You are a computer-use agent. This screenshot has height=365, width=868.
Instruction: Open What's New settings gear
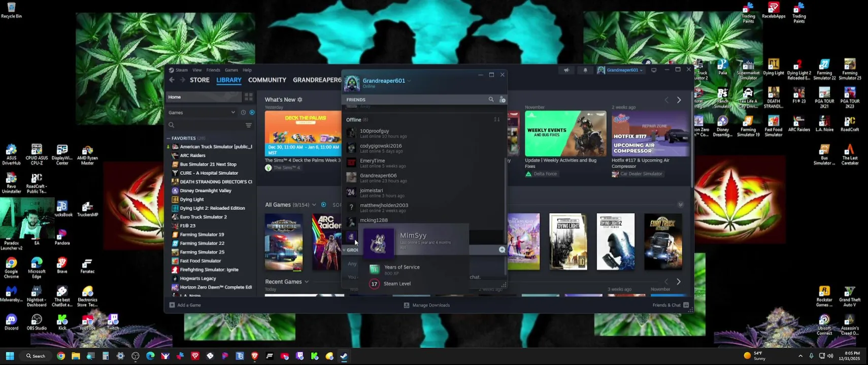[x=300, y=100]
